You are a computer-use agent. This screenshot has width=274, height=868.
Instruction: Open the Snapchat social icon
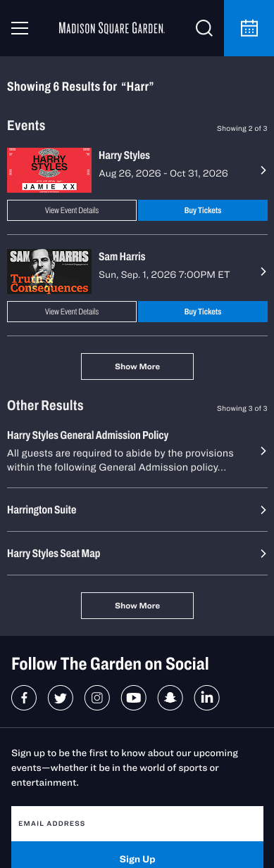pyautogui.click(x=170, y=698)
